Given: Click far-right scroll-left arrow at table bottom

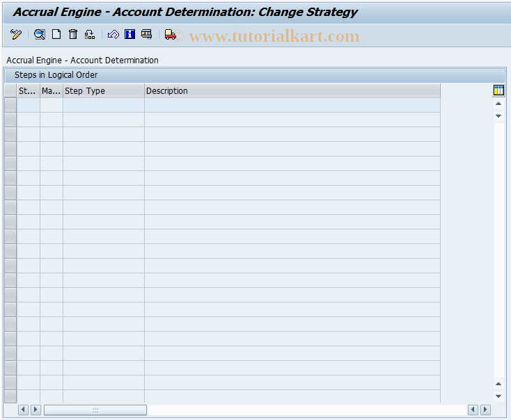Looking at the screenshot, I should coord(473,410).
